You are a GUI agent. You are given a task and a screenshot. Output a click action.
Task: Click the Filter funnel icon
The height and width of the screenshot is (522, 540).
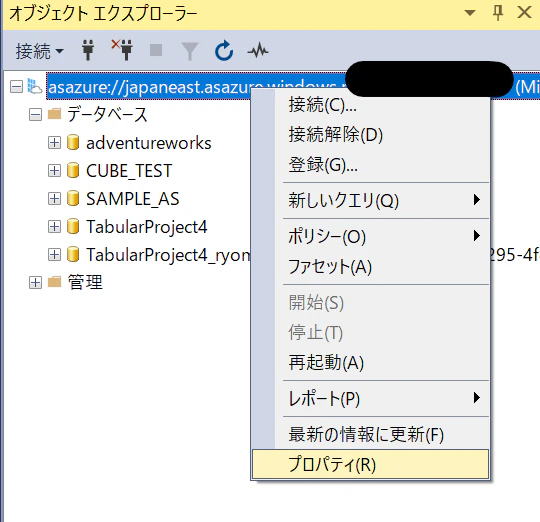(x=190, y=51)
